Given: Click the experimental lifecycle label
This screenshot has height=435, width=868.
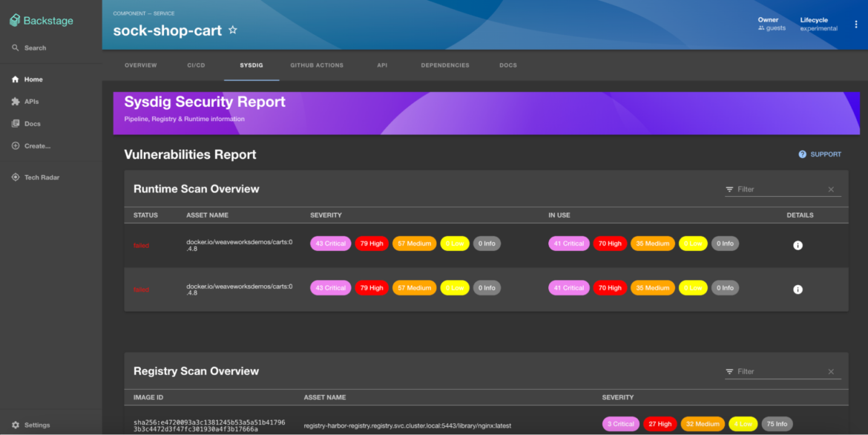Looking at the screenshot, I should [819, 28].
